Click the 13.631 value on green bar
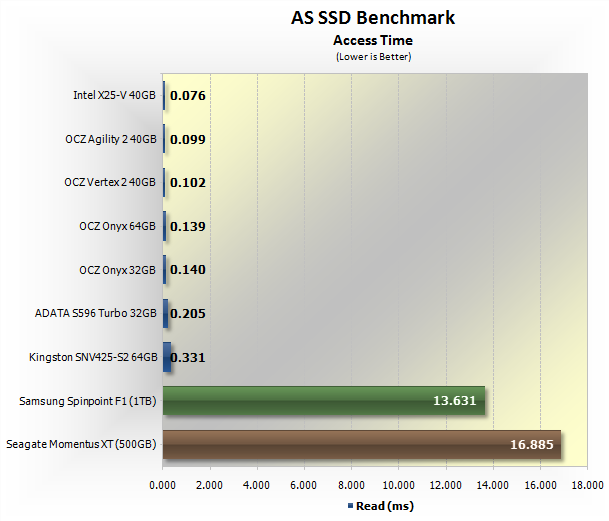Screen dimensions: 609x521 454,401
